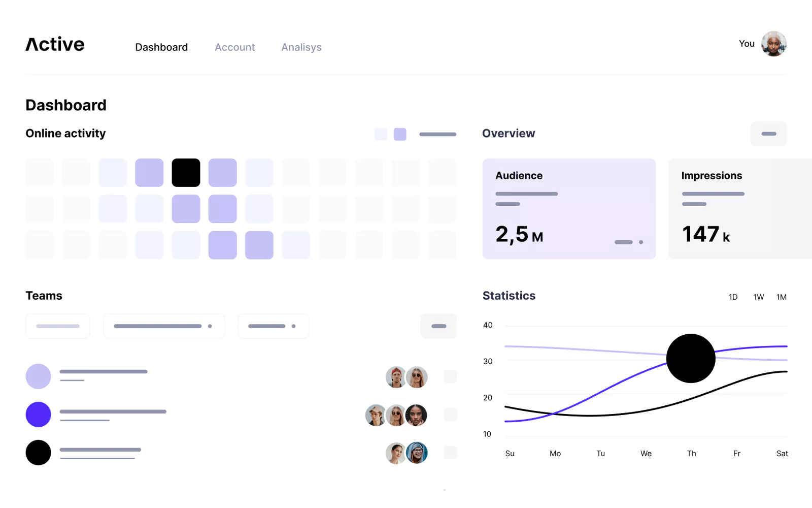The width and height of the screenshot is (812, 508).
Task: Click the black marker on statistics chart
Action: (691, 358)
